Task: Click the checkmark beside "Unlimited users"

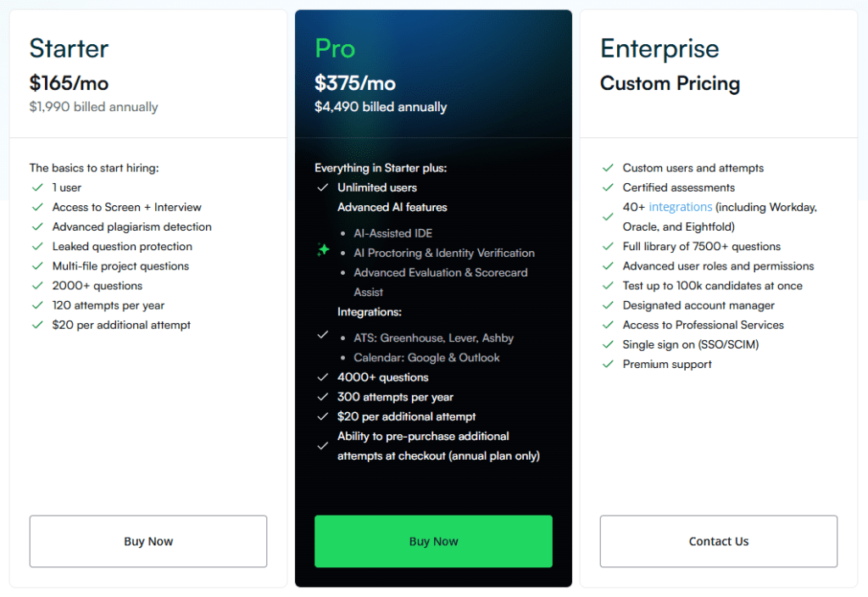Action: tap(323, 187)
